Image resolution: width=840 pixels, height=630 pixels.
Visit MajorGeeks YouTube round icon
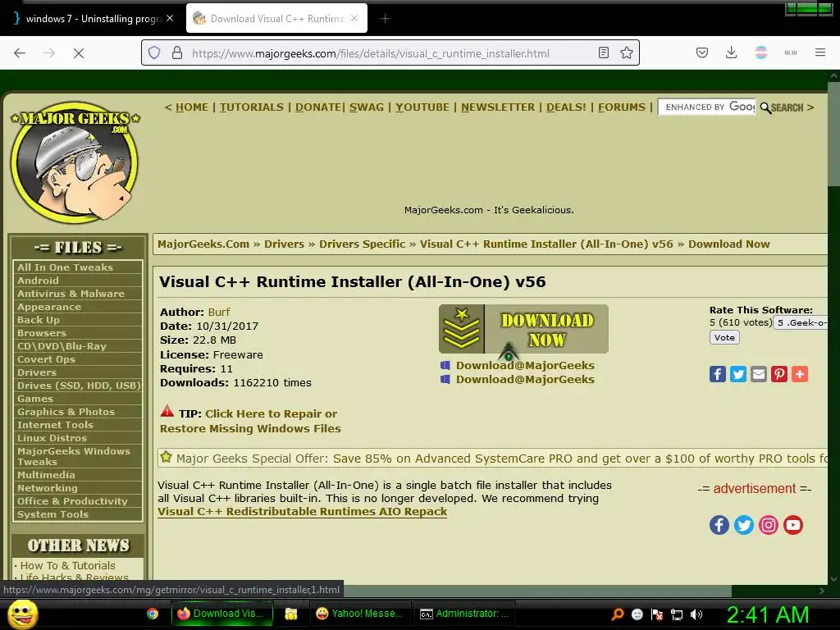[793, 525]
